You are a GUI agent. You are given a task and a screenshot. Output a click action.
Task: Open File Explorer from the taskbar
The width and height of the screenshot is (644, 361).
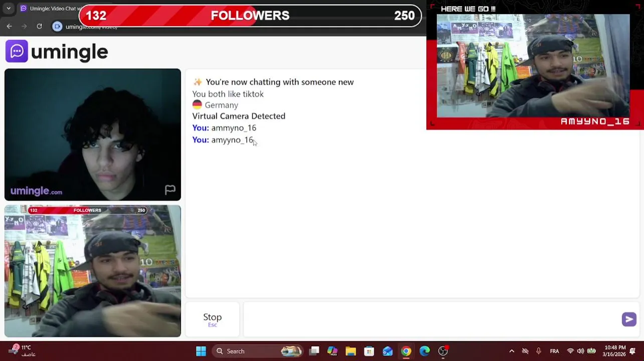click(351, 351)
